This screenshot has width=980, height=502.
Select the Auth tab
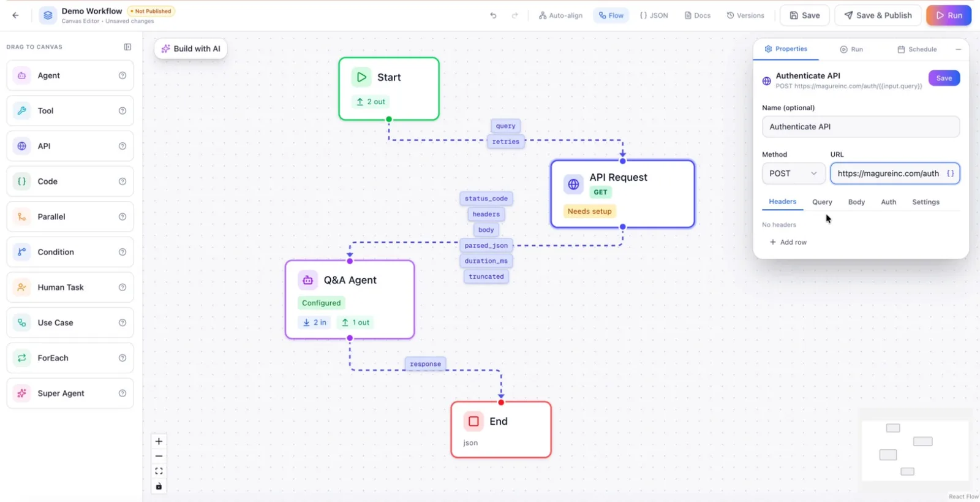click(888, 202)
